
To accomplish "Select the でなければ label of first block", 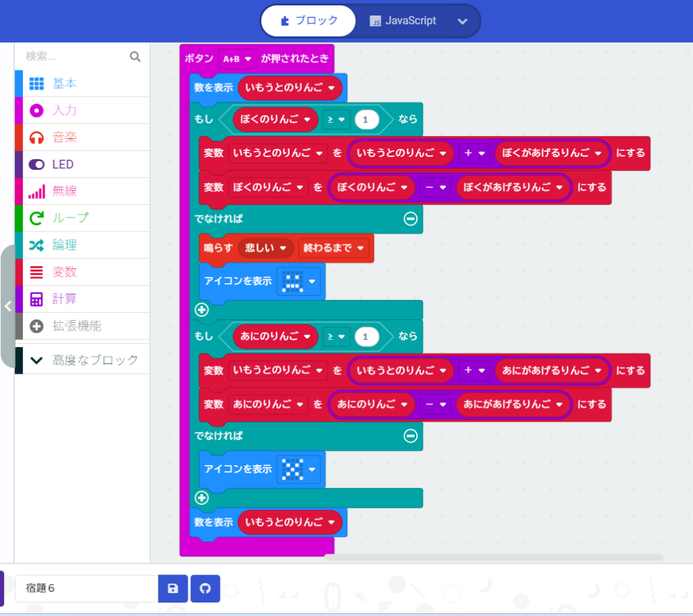I will pos(219,219).
